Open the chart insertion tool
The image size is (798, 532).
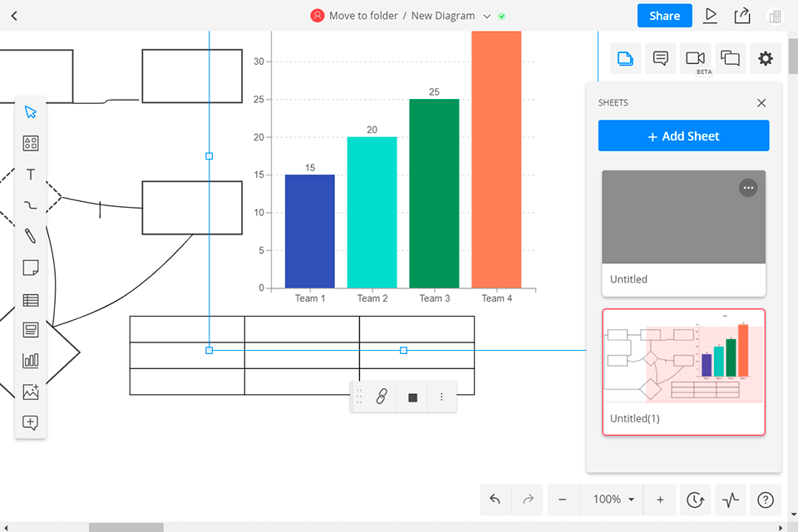click(30, 361)
